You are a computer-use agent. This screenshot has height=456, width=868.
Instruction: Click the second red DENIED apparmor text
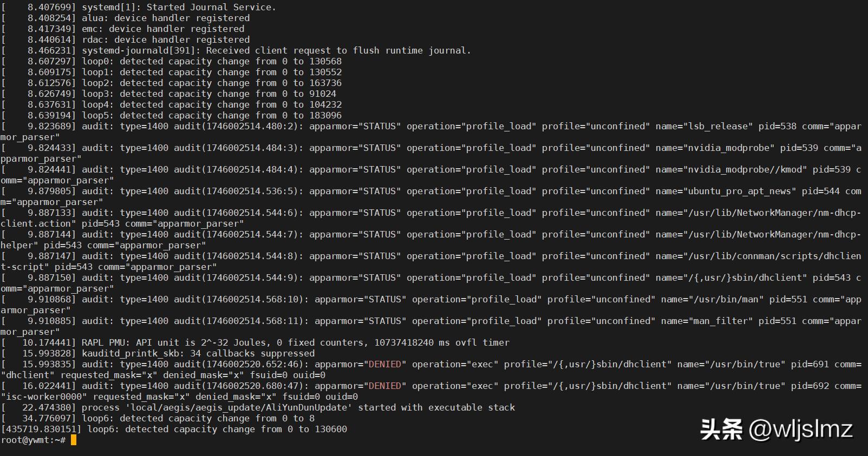pyautogui.click(x=385, y=386)
